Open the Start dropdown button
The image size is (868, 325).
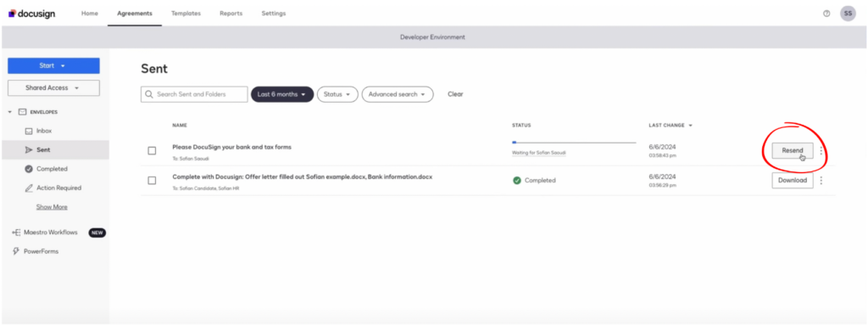pos(53,65)
